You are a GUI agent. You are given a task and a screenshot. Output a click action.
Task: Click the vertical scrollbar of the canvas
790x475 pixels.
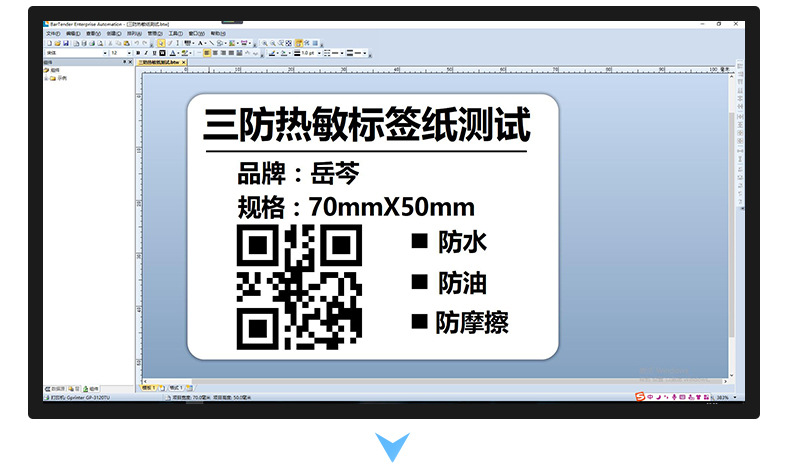point(732,224)
